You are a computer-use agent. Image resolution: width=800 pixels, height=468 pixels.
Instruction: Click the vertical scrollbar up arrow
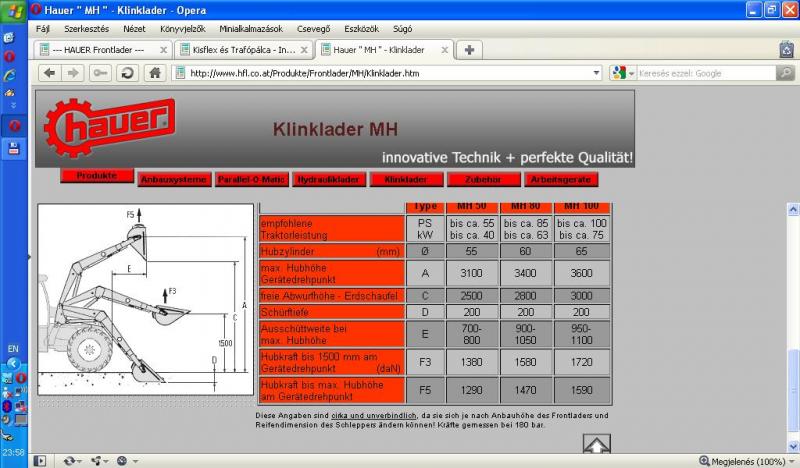pyautogui.click(x=793, y=209)
